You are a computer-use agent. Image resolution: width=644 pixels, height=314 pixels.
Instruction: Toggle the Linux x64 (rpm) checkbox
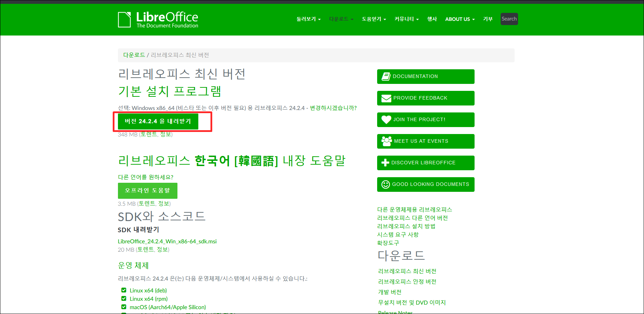[124, 298]
